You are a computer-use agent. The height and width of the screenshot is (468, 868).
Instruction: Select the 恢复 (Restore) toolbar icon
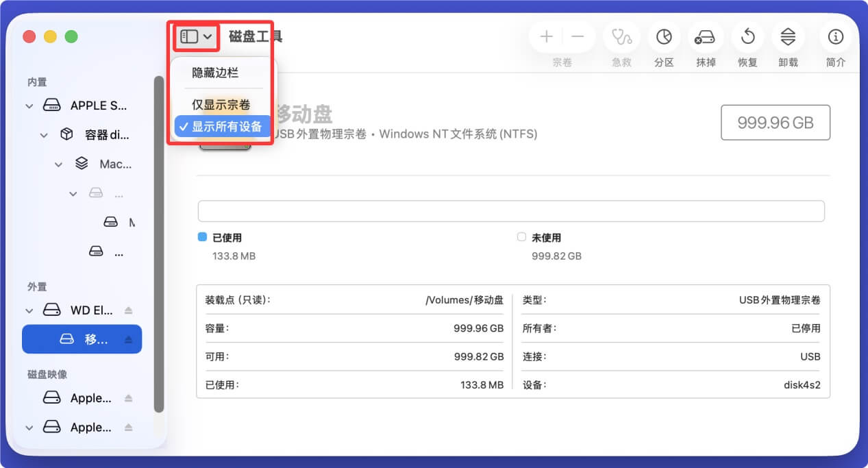click(x=747, y=37)
